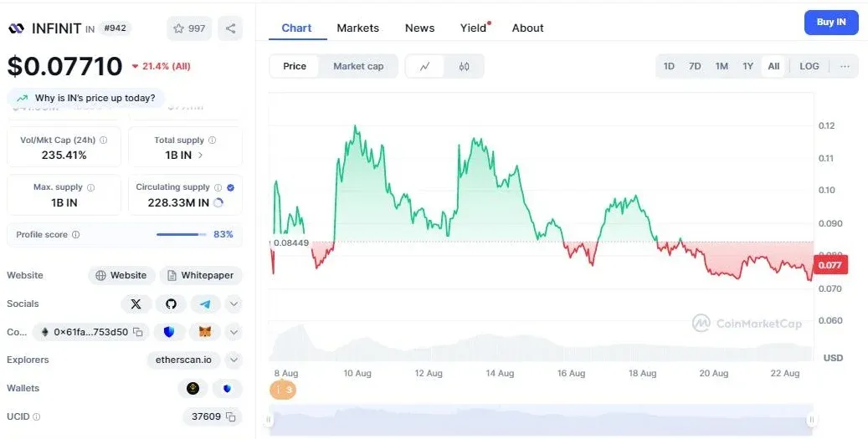The height and width of the screenshot is (439, 868).
Task: Open the News tab
Action: tap(419, 28)
